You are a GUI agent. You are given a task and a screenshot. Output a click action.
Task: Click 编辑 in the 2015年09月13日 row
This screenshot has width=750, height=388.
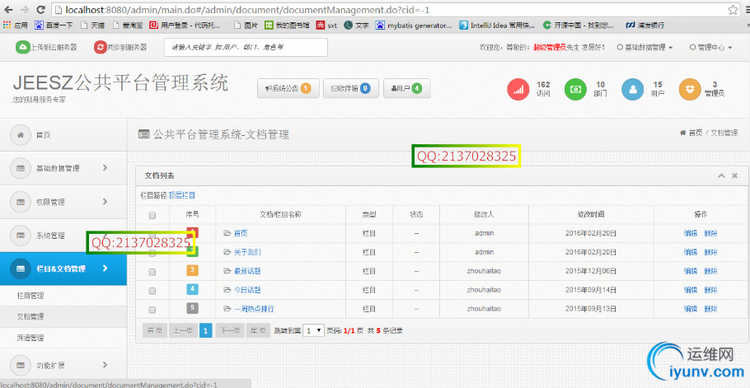[x=690, y=309]
